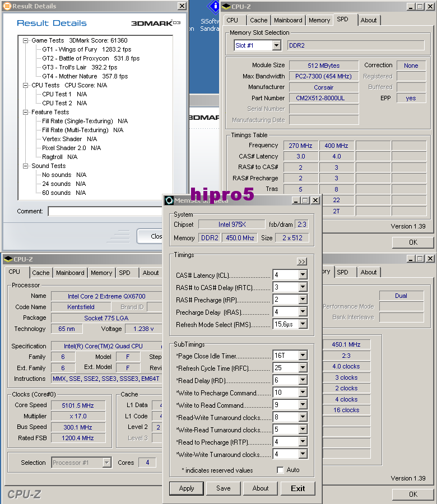The height and width of the screenshot is (504, 437).
Task: Open the Slot #1 memory slot dropdown
Action: [x=277, y=45]
